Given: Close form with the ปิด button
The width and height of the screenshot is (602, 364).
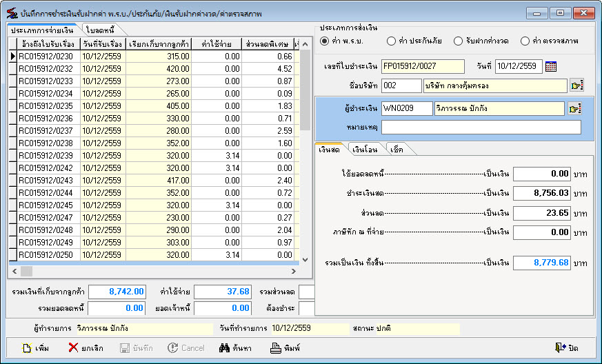Looking at the screenshot, I should click(567, 348).
